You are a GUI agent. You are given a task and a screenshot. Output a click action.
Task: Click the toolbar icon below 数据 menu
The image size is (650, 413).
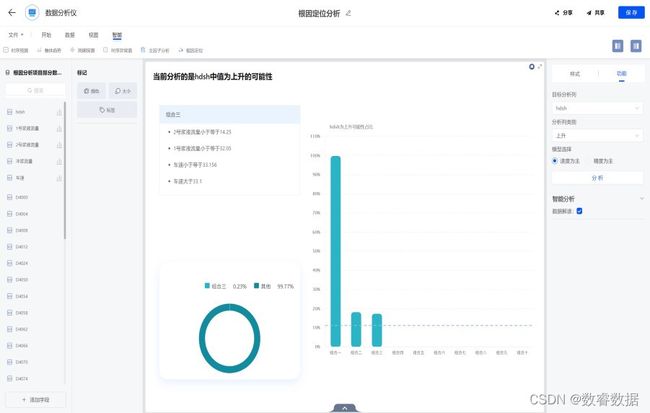click(72, 50)
